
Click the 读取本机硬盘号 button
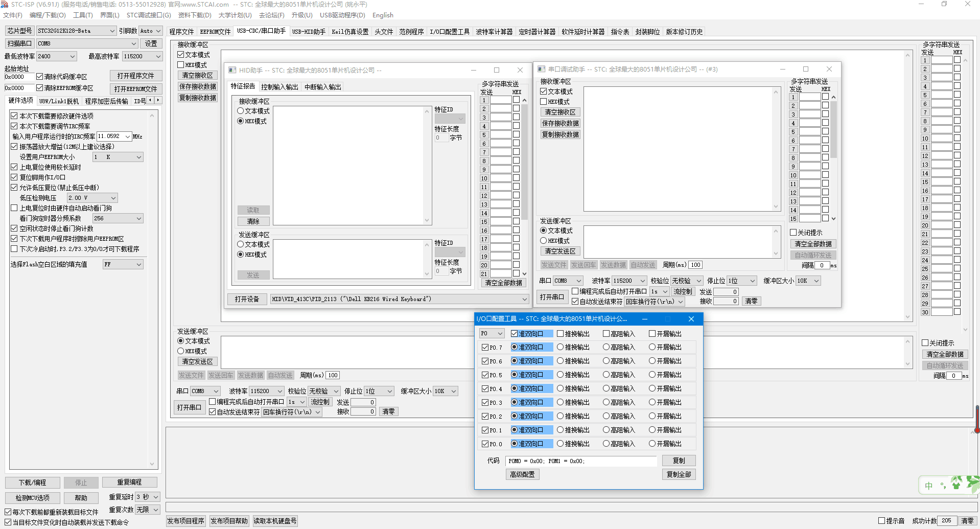[275, 521]
